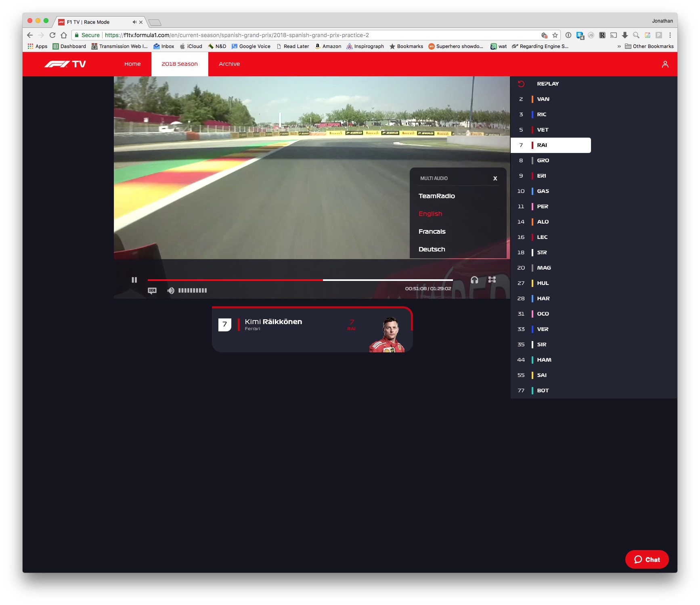Bookmark this page with the star icon
This screenshot has width=700, height=605.
(x=555, y=35)
